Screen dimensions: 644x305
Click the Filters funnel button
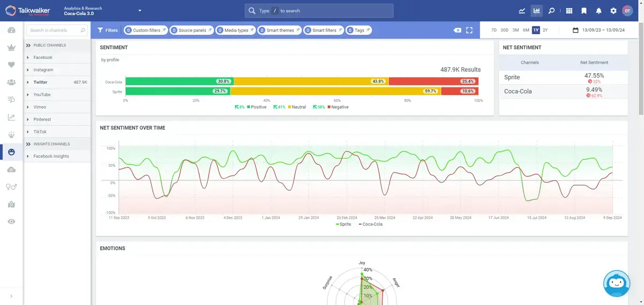click(108, 31)
